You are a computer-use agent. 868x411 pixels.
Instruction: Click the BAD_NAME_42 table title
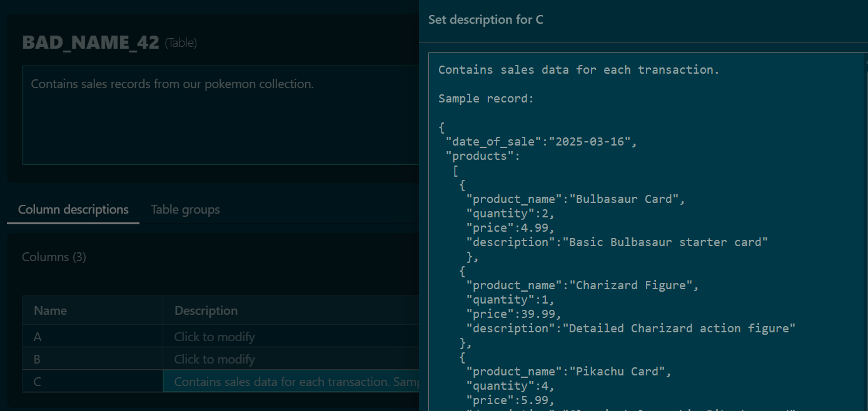coord(91,42)
